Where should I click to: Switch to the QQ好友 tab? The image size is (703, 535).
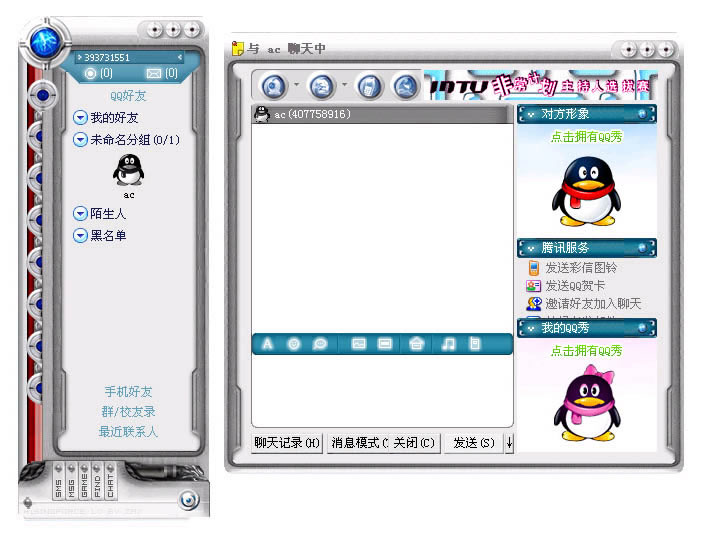[128, 96]
